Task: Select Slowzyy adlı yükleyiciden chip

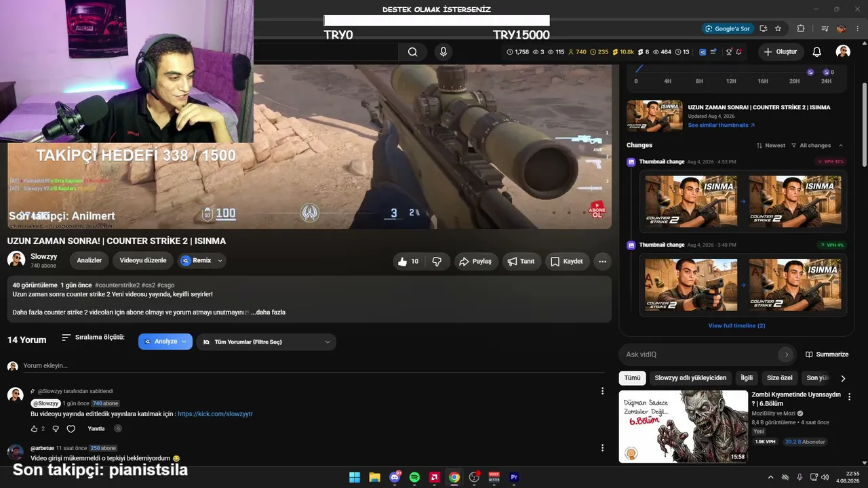Action: 690,378
